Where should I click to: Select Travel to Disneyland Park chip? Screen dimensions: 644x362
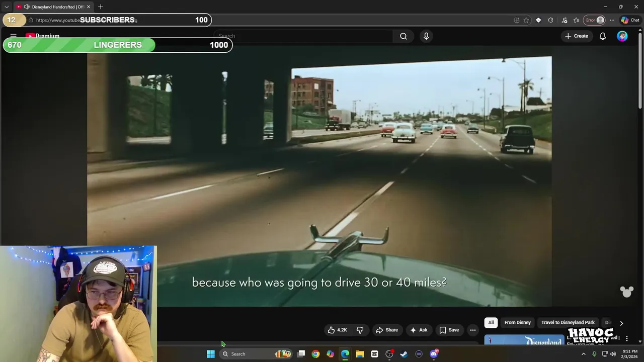click(568, 323)
